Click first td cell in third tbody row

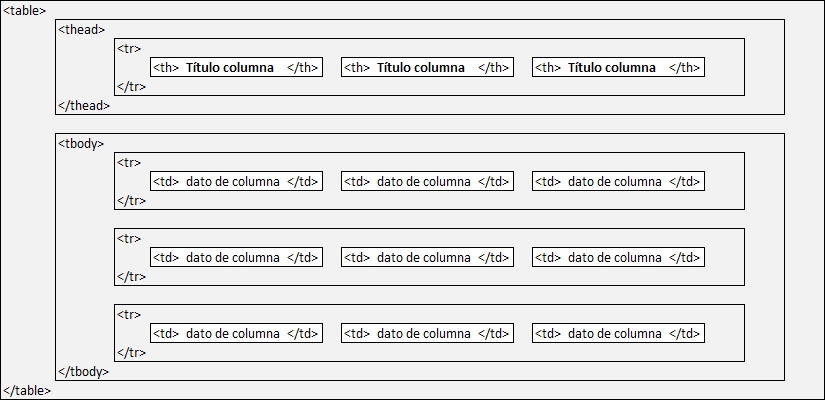click(x=236, y=333)
